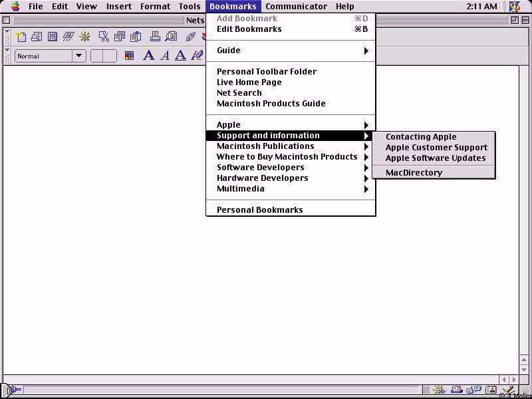Open the Communicator menu
The height and width of the screenshot is (399, 532).
point(296,7)
